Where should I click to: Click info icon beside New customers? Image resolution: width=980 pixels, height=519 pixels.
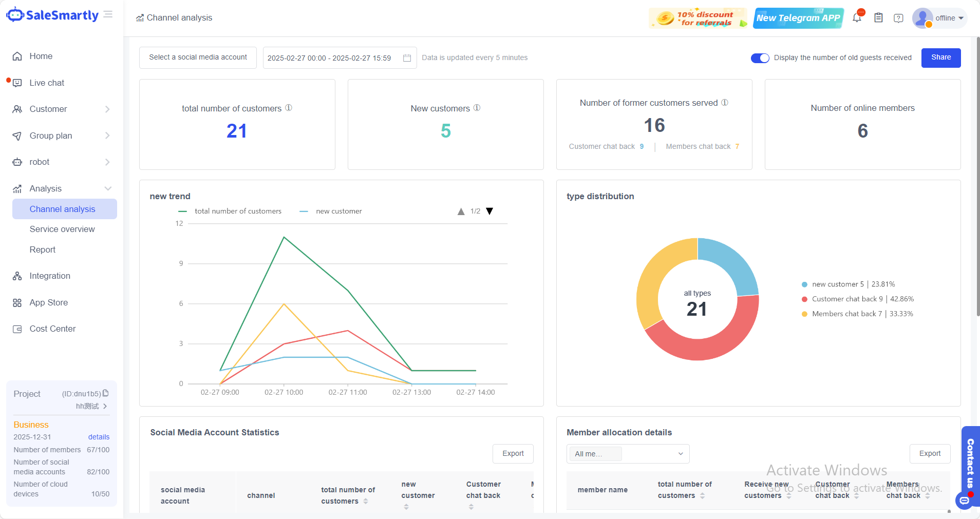pyautogui.click(x=477, y=108)
